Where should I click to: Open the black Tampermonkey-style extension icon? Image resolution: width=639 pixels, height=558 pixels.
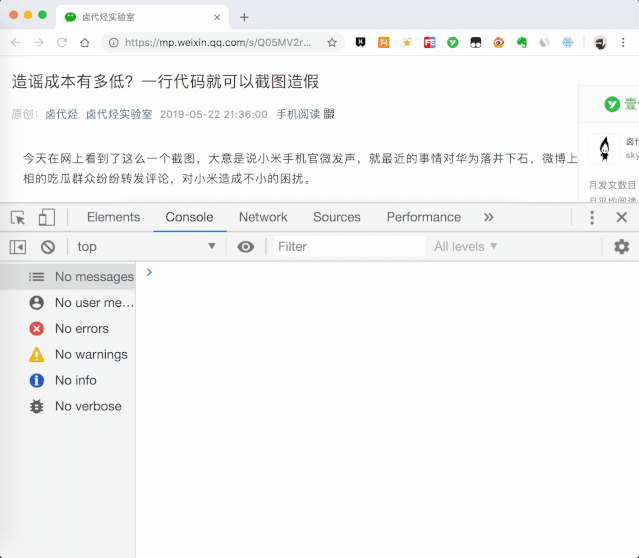click(x=476, y=42)
